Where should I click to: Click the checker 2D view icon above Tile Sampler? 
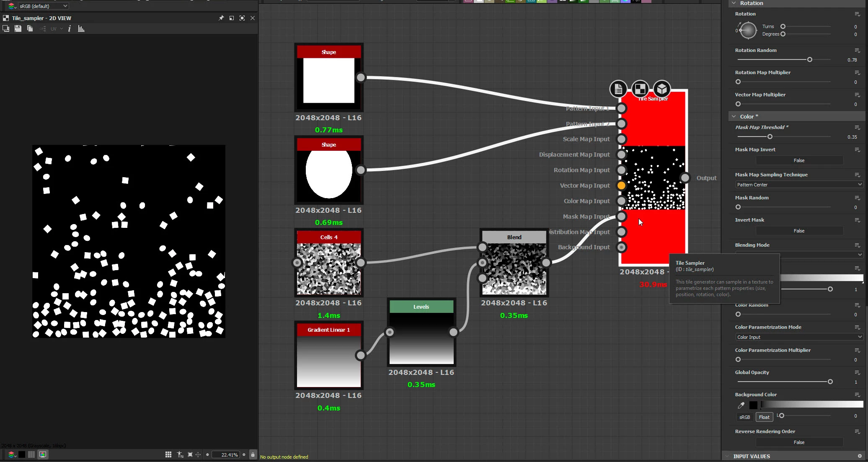tap(640, 89)
